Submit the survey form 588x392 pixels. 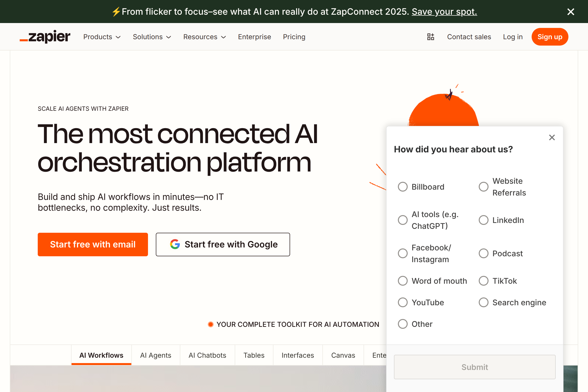click(475, 367)
